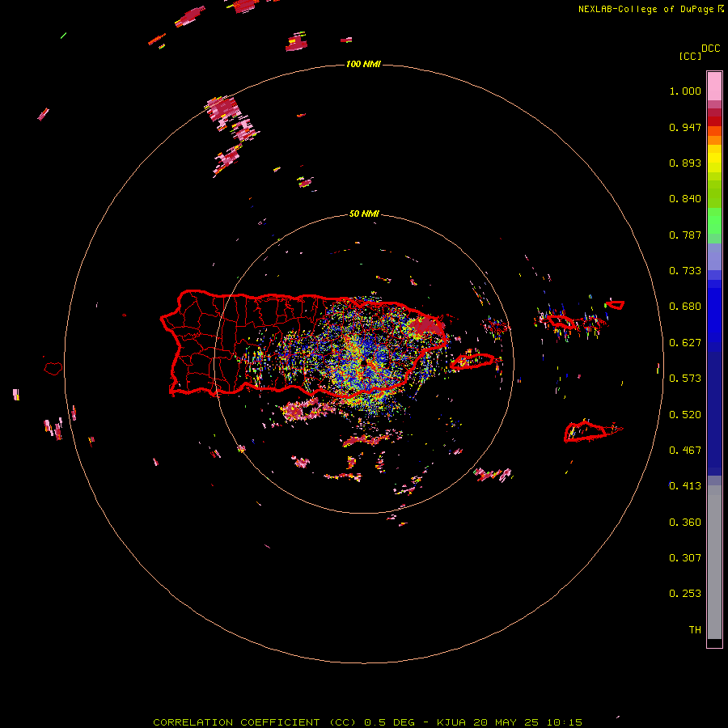This screenshot has height=728, width=728.
Task: Select the 0.573 scale value
Action: [x=685, y=379]
